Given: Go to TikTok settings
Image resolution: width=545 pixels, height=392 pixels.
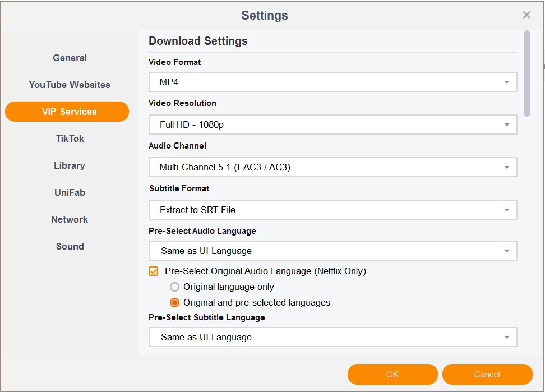Looking at the screenshot, I should pyautogui.click(x=70, y=139).
